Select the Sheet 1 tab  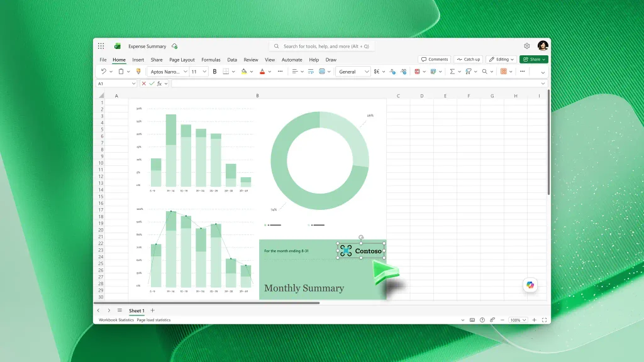(136, 310)
